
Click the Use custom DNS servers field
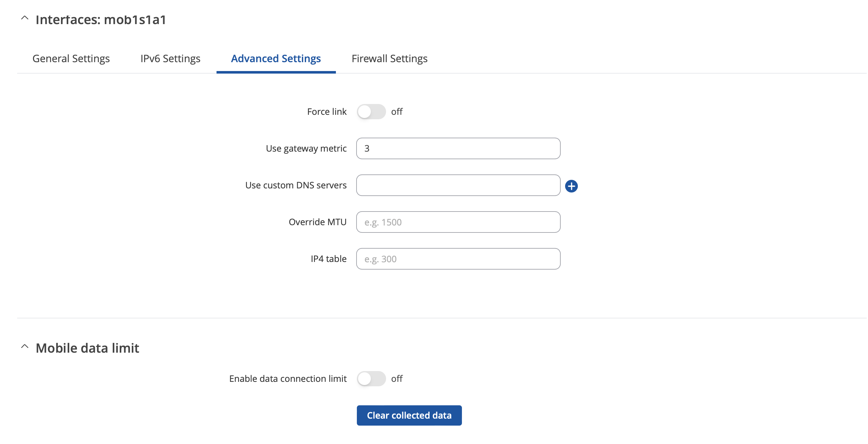point(458,185)
